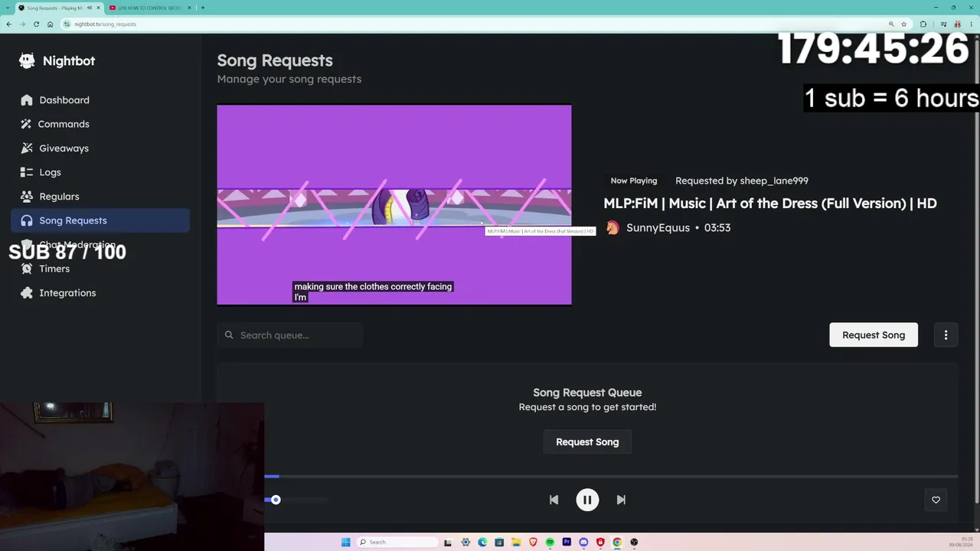The height and width of the screenshot is (551, 980).
Task: Bookmark this page with the star icon
Action: coord(904,24)
